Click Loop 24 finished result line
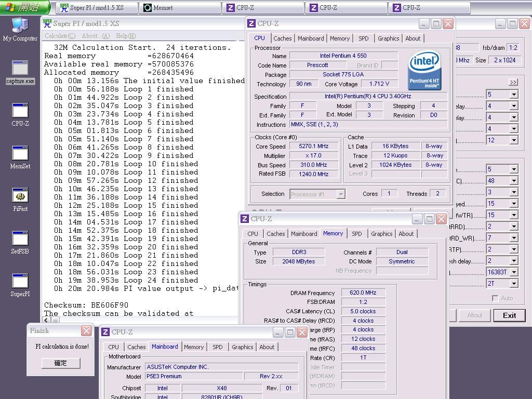 tap(126, 280)
